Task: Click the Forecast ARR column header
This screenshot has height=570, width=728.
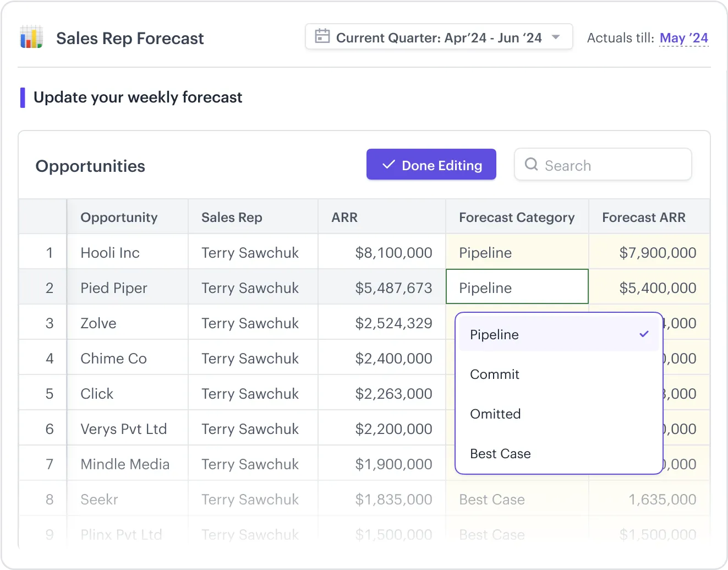Action: click(649, 216)
